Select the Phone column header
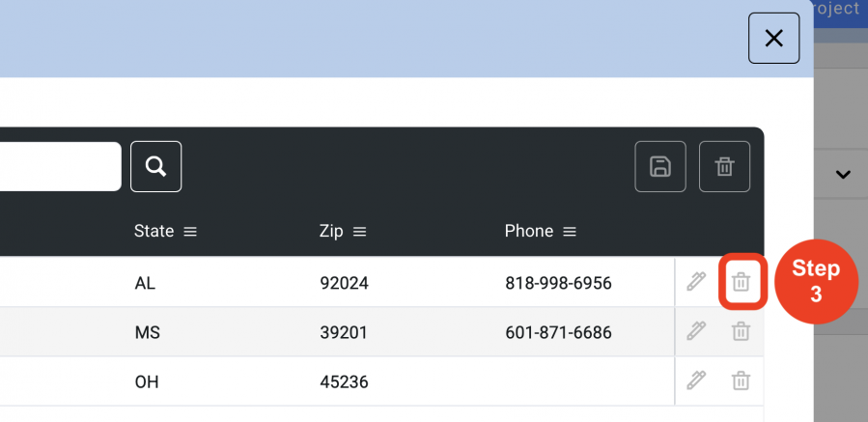Image resolution: width=868 pixels, height=422 pixels. click(529, 232)
